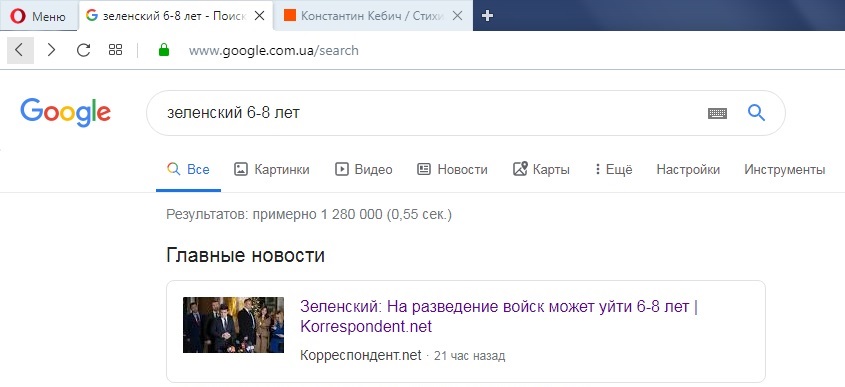The image size is (845, 387).
Task: Select the Новости search filter
Action: click(x=452, y=170)
